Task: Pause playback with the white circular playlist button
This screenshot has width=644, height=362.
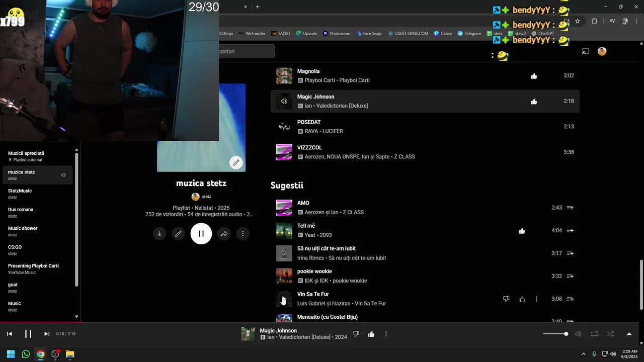Action: click(x=201, y=234)
